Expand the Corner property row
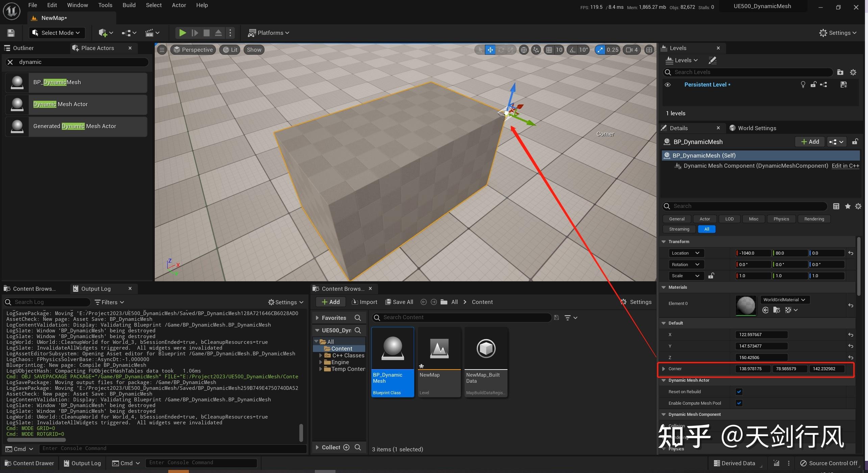 click(664, 369)
